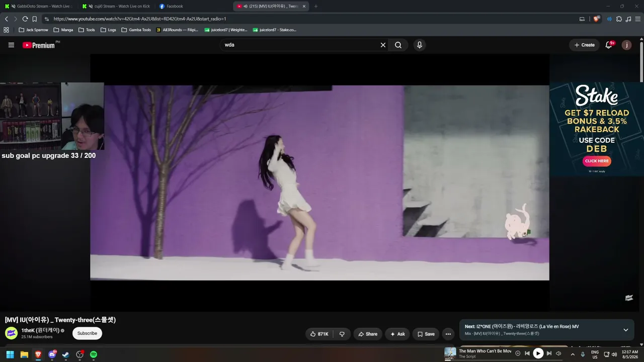Go back to the previous page
Viewport: 644px width, 362px height.
tap(7, 19)
